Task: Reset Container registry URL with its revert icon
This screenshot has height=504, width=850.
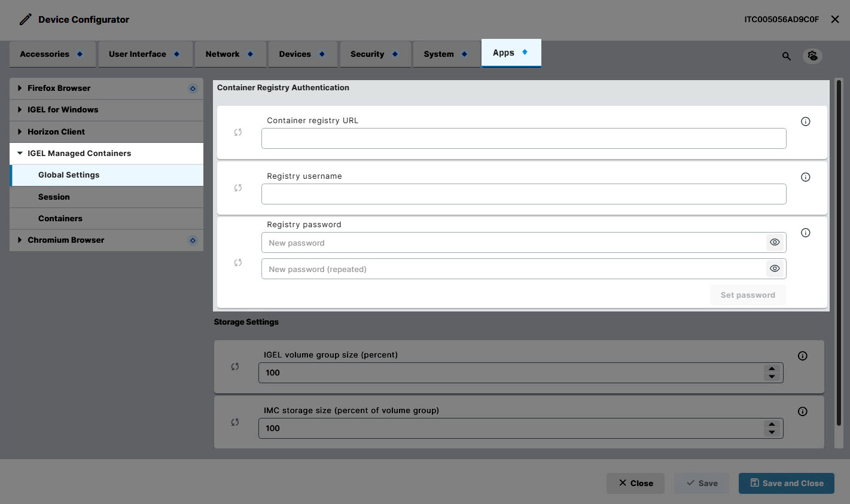Action: tap(238, 132)
